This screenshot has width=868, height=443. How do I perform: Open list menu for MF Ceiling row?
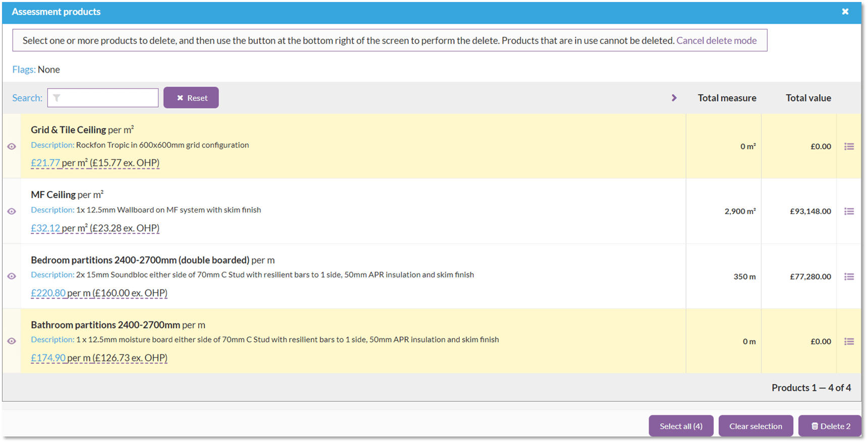(x=849, y=211)
